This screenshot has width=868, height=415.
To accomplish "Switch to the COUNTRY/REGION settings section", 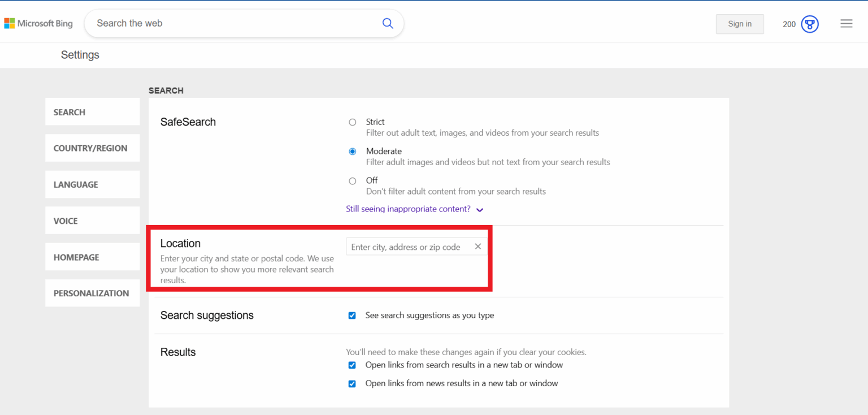I will [x=90, y=148].
